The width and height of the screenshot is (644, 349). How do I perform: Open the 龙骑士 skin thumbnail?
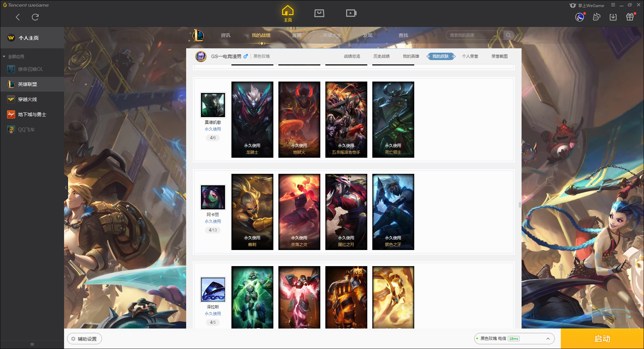pyautogui.click(x=252, y=119)
